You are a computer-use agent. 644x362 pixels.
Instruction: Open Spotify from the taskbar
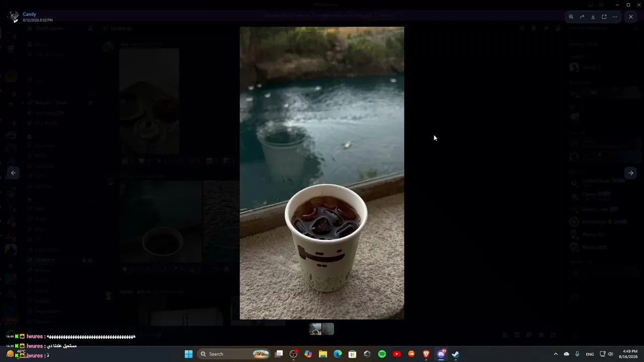(x=382, y=354)
